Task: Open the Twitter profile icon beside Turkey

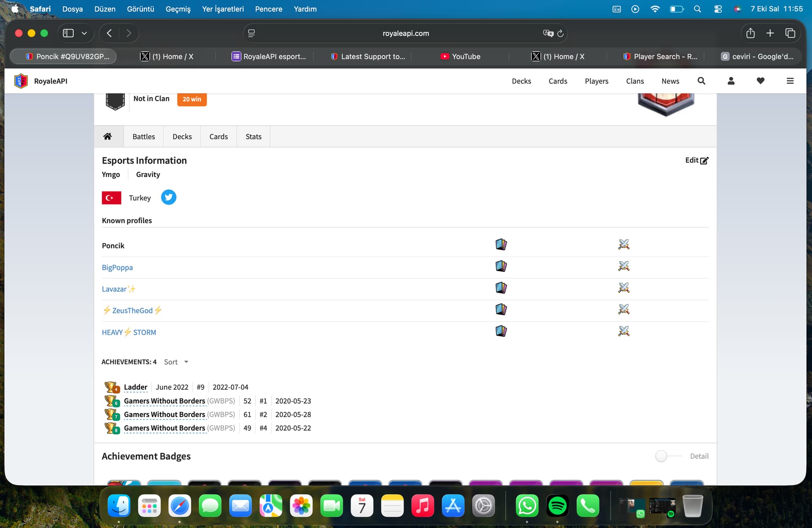Action: coord(168,197)
